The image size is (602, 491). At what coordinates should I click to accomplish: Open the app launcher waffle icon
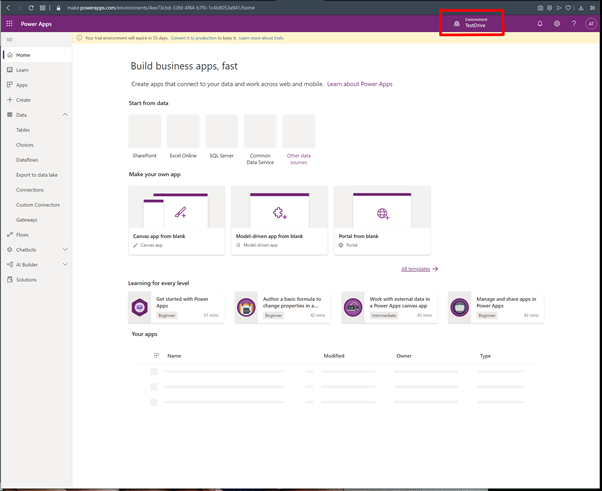pos(10,23)
